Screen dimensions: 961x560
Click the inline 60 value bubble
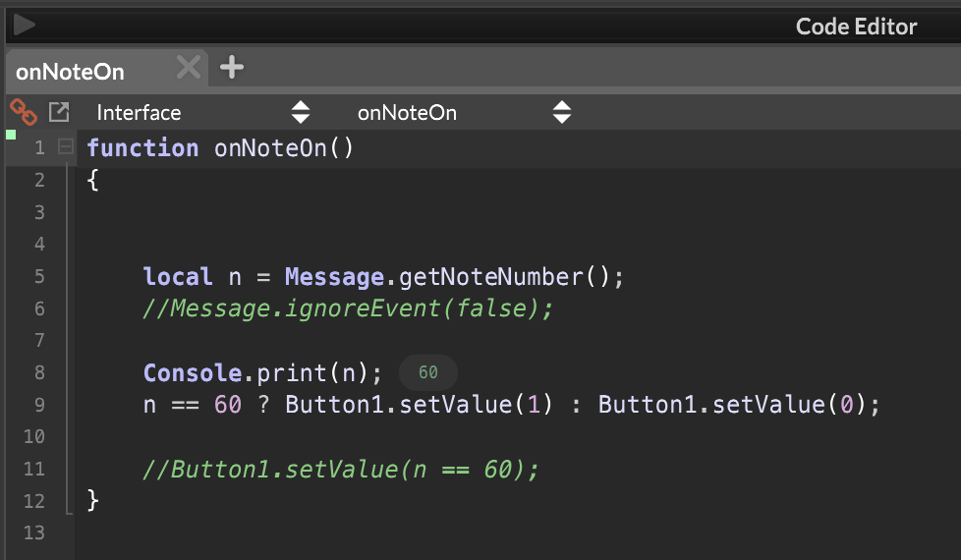pyautogui.click(x=427, y=372)
